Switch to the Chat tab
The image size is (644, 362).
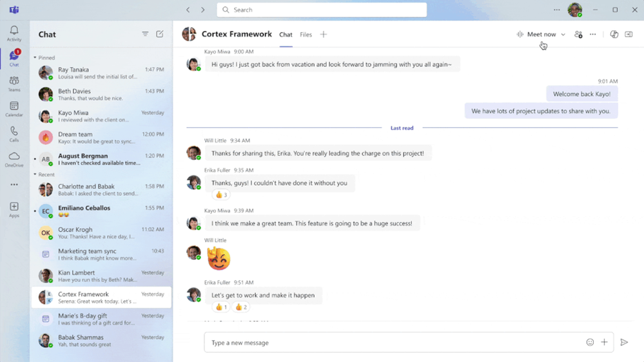coord(286,35)
